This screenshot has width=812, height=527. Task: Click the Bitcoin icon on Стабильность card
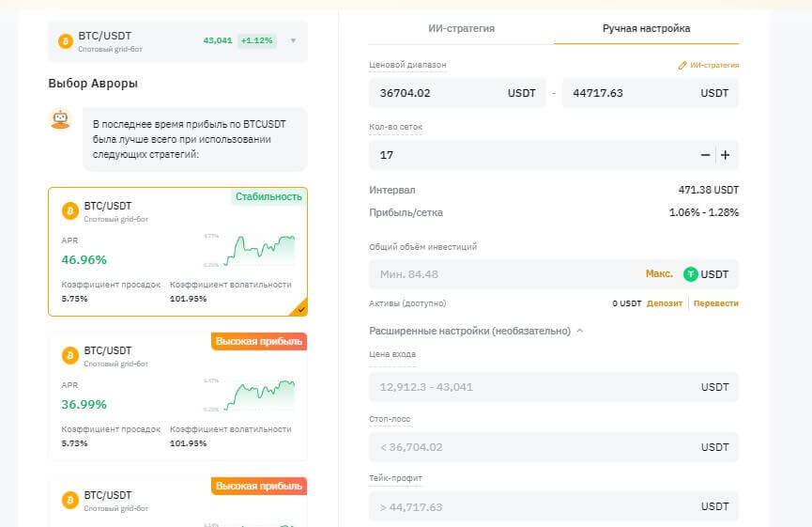(69, 210)
